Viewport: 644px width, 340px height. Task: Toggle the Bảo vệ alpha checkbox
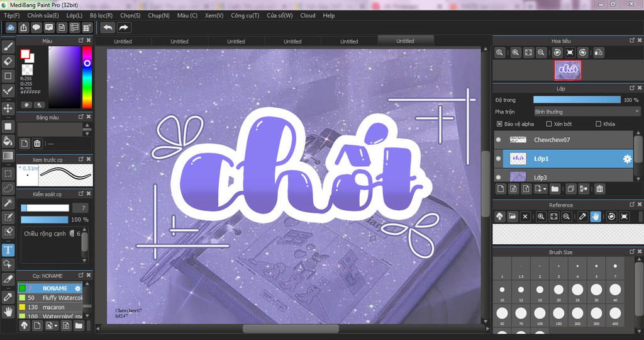(499, 124)
